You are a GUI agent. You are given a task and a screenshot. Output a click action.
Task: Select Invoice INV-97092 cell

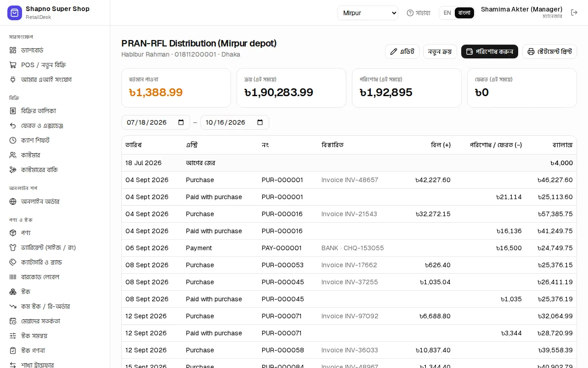(x=350, y=316)
